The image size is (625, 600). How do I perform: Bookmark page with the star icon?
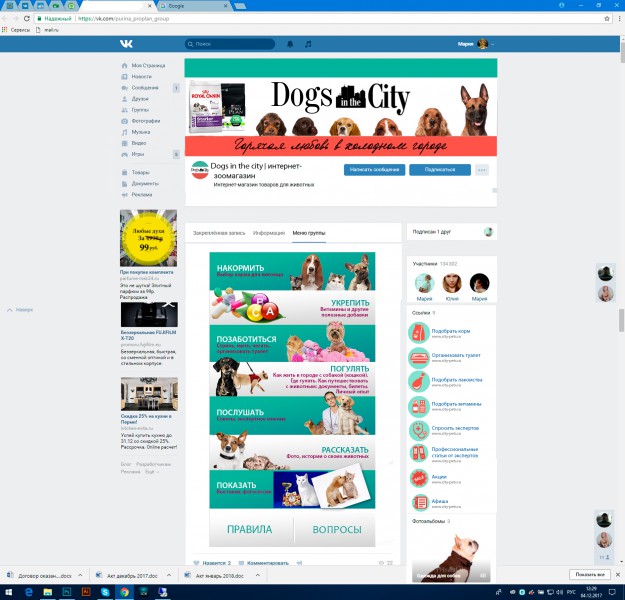pos(607,18)
